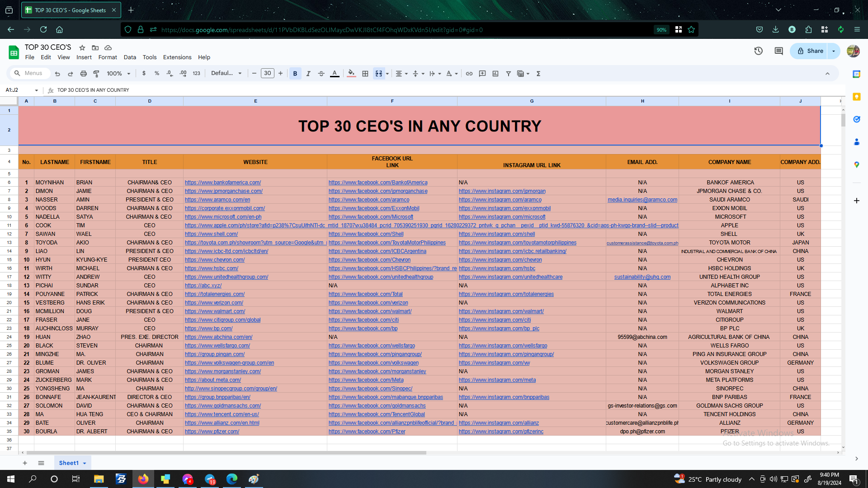Open the functions sigma icon
Screen dimensions: 868x488
538,74
